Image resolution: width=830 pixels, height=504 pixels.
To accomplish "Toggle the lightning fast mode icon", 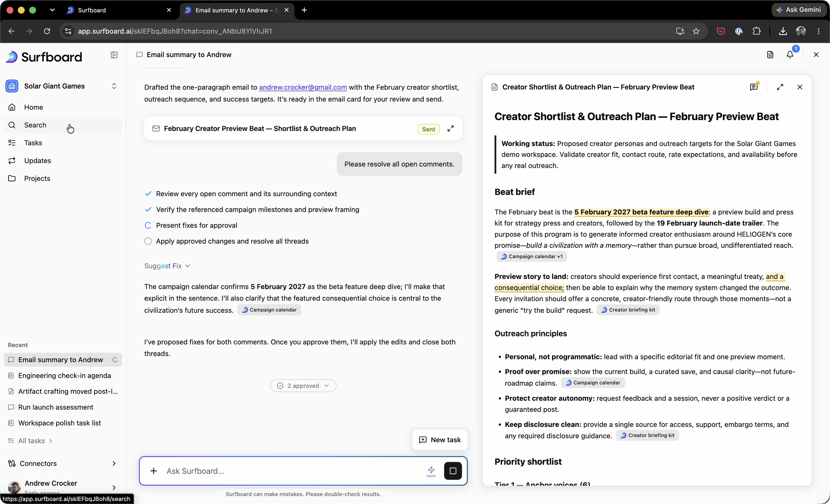I will point(431,471).
